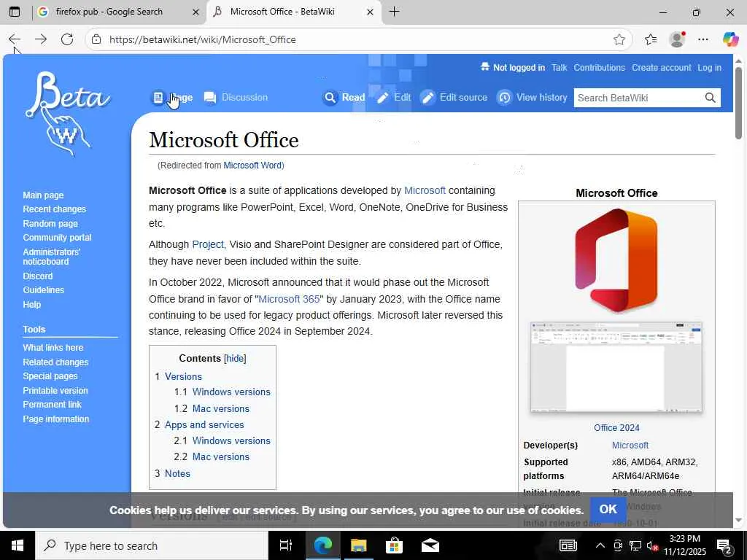Click the site info lock icon
Image resolution: width=747 pixels, height=560 pixels.
[96, 39]
